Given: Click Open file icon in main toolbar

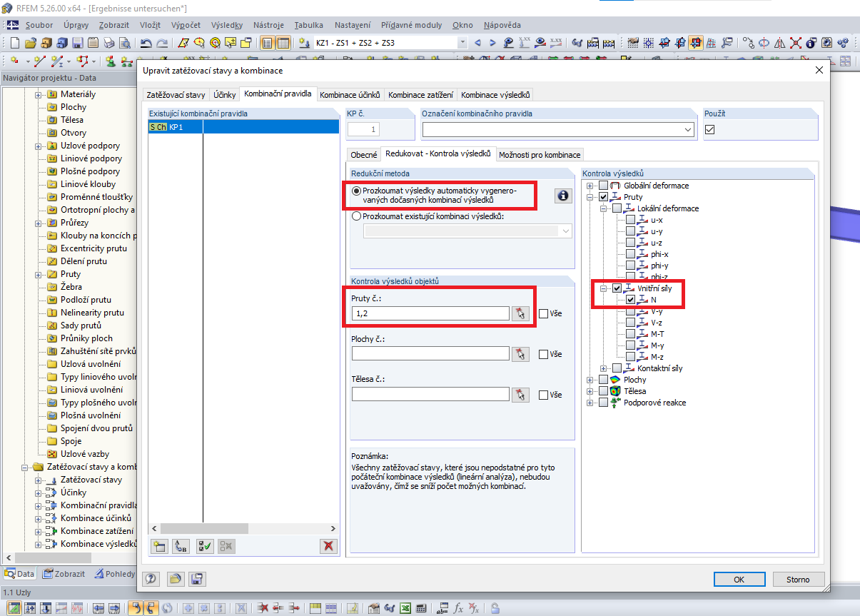Looking at the screenshot, I should 31,43.
